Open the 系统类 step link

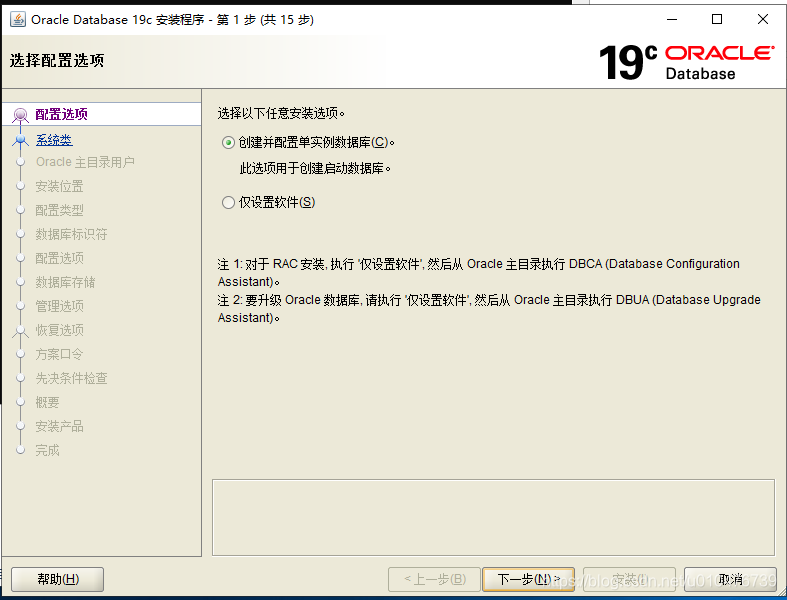click(x=54, y=140)
